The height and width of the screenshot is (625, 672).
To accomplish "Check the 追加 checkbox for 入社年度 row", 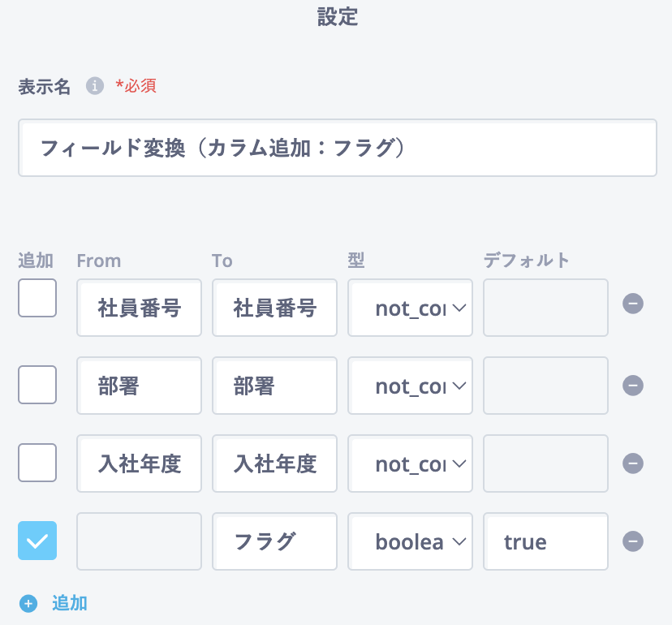I will [37, 462].
